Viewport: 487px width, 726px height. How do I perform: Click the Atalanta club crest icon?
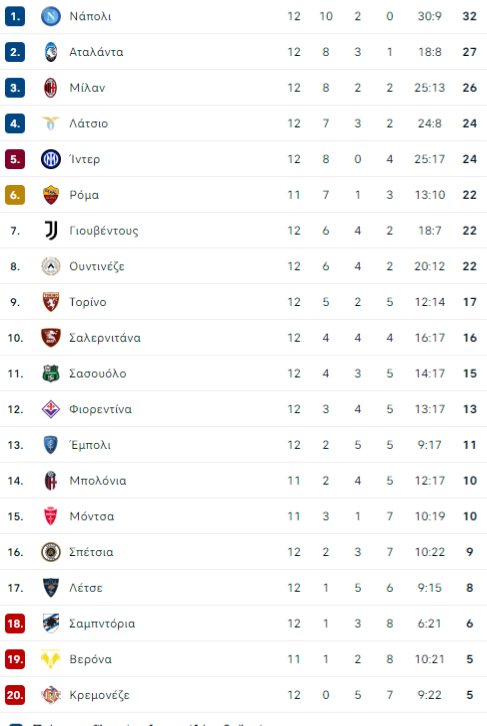tap(50, 52)
